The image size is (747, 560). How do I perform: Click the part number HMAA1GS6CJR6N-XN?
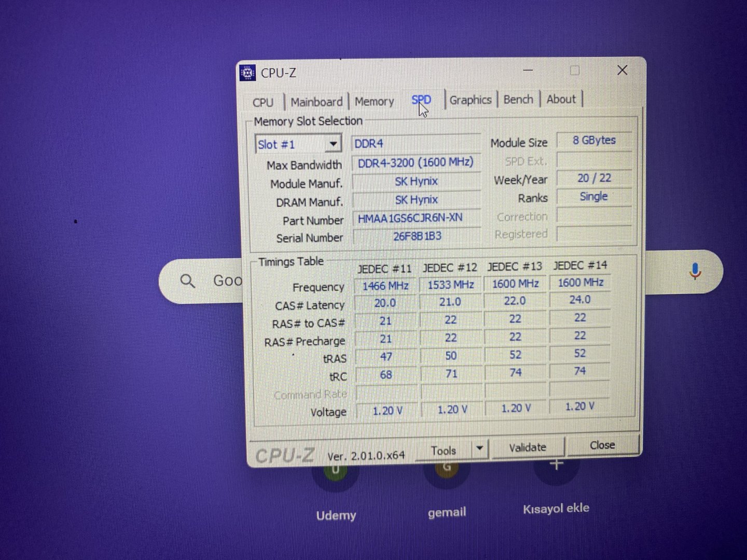click(417, 218)
